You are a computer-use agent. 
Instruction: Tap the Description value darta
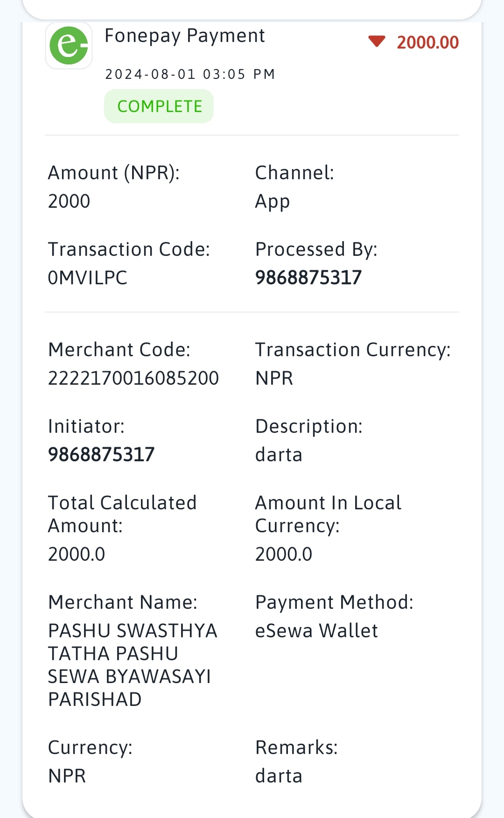pos(279,455)
